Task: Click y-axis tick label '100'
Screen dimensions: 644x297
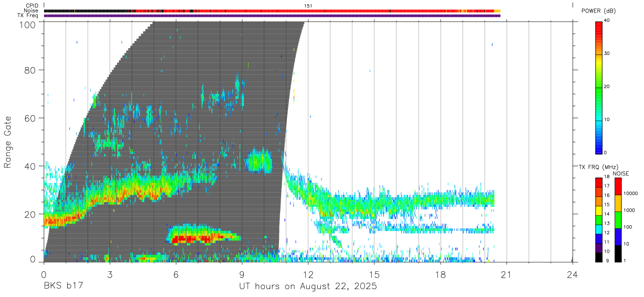Action: tap(27, 24)
